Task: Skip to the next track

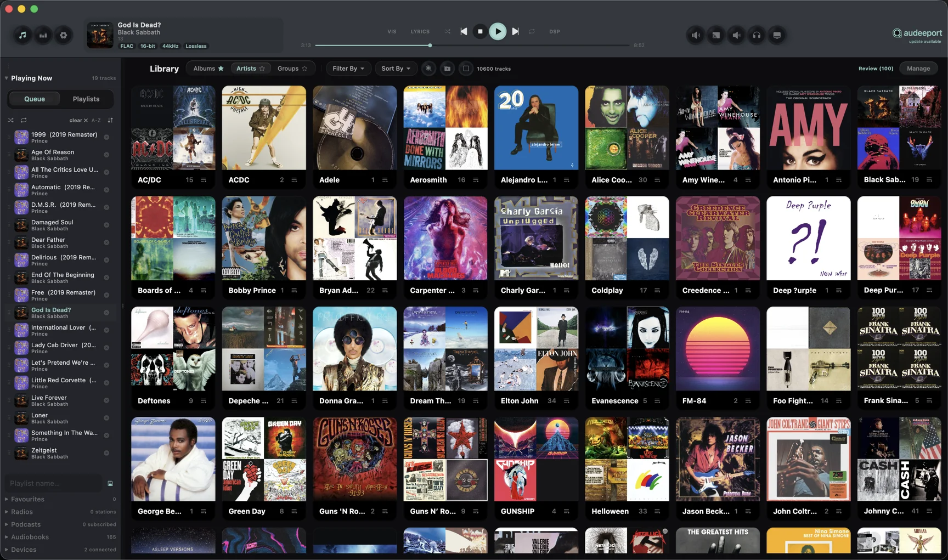Action: point(515,31)
